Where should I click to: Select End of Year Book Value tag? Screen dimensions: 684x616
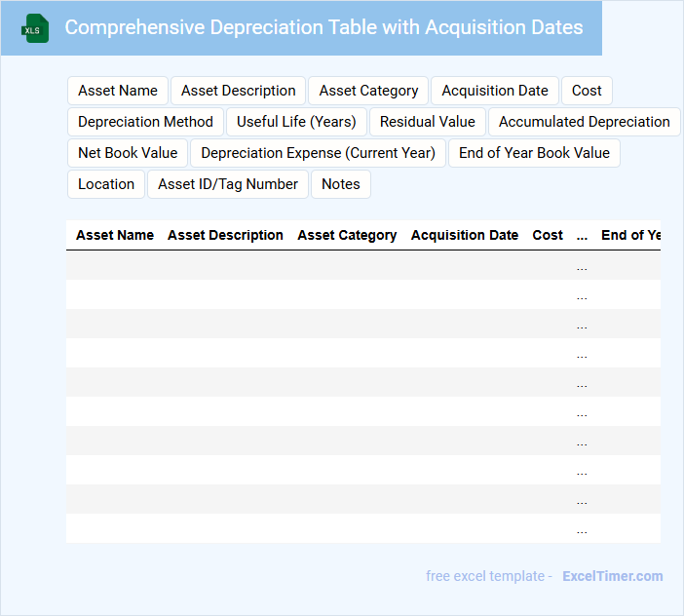[534, 153]
